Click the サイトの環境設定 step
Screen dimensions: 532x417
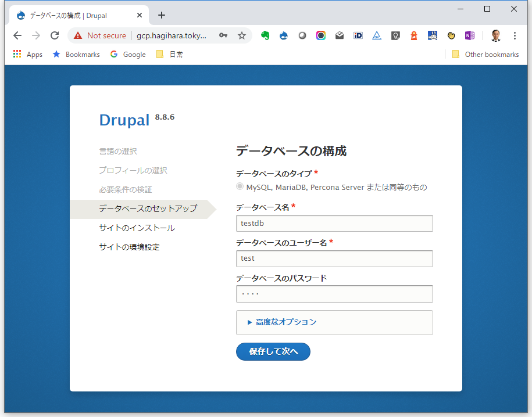tap(129, 247)
